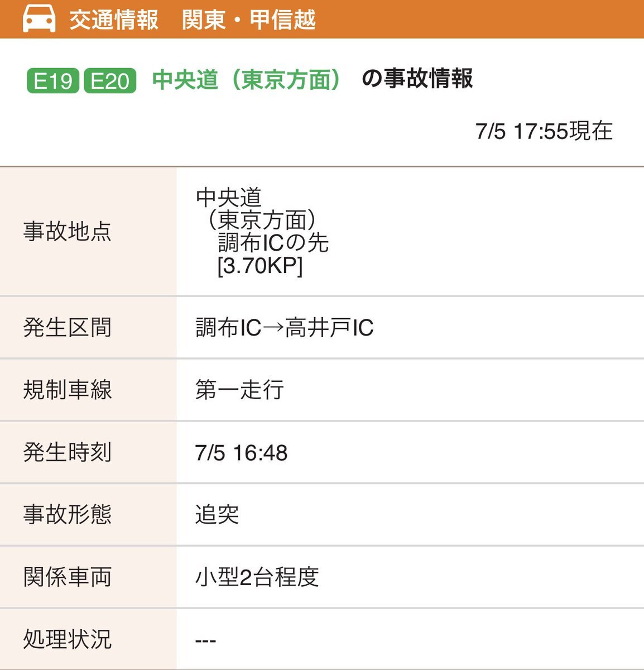Select the 規制車線 row label
Image resolution: width=644 pixels, height=670 pixels.
pos(68,390)
